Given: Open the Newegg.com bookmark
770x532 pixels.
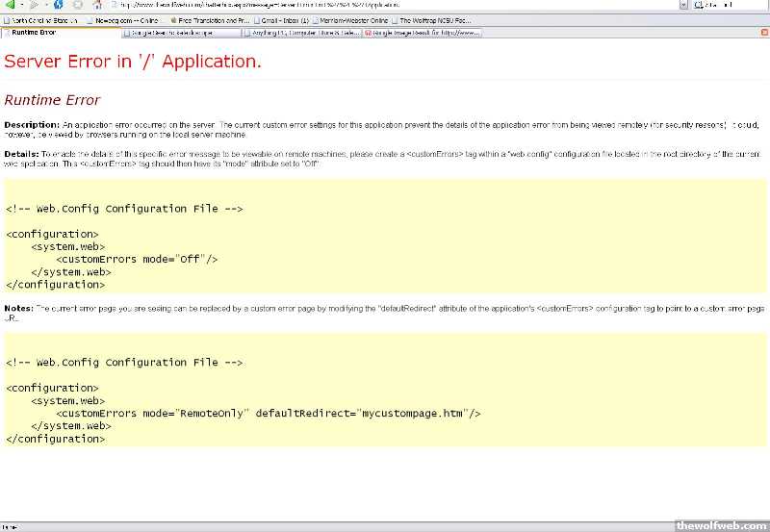Looking at the screenshot, I should click(x=124, y=19).
